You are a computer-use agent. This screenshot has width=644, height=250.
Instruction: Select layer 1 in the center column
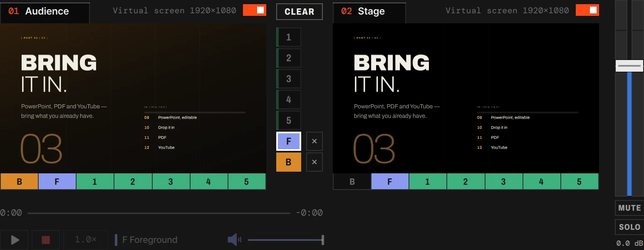click(289, 37)
